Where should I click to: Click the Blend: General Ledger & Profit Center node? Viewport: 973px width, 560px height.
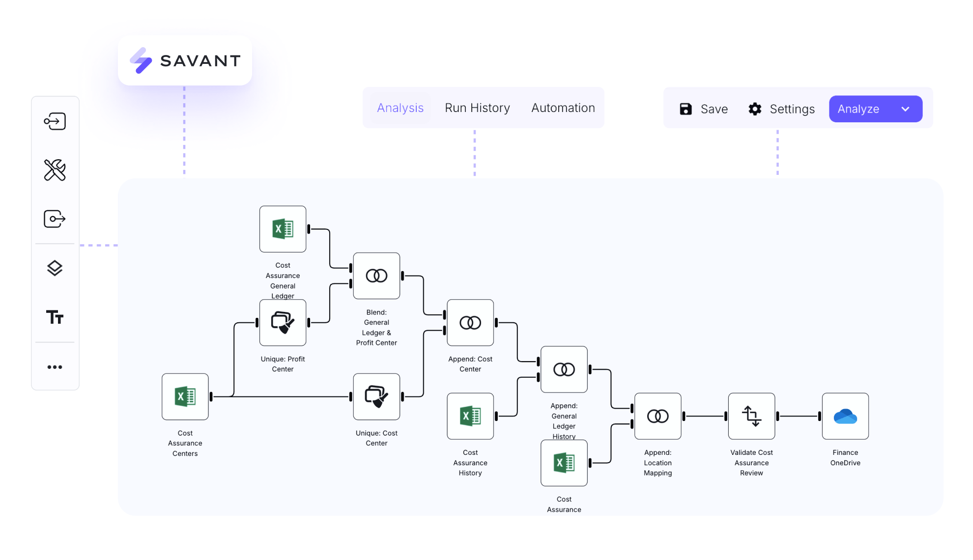coord(376,276)
